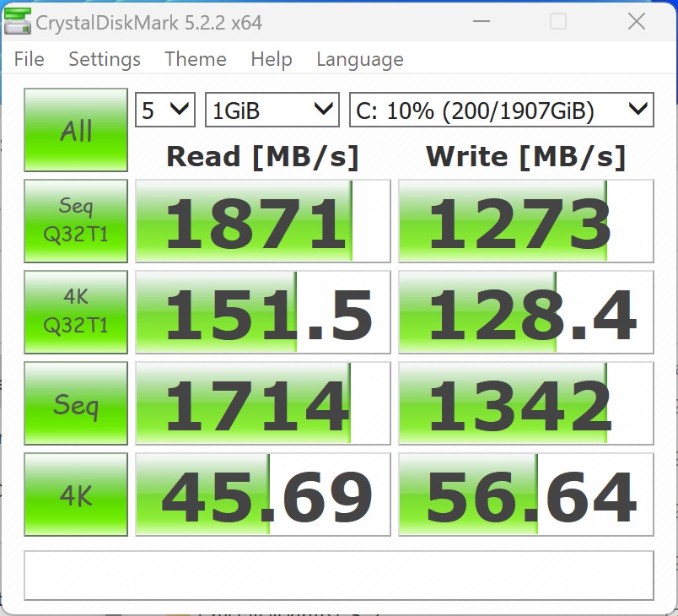Start the plain Seq test

pos(76,403)
